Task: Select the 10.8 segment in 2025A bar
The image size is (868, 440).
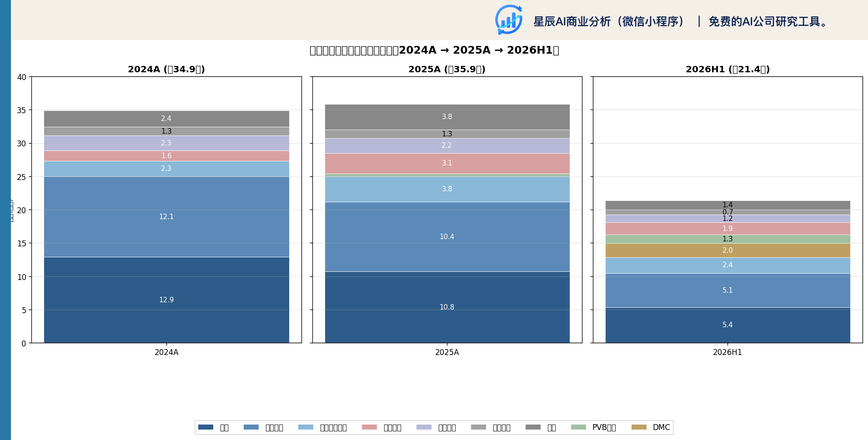Action: coord(447,307)
